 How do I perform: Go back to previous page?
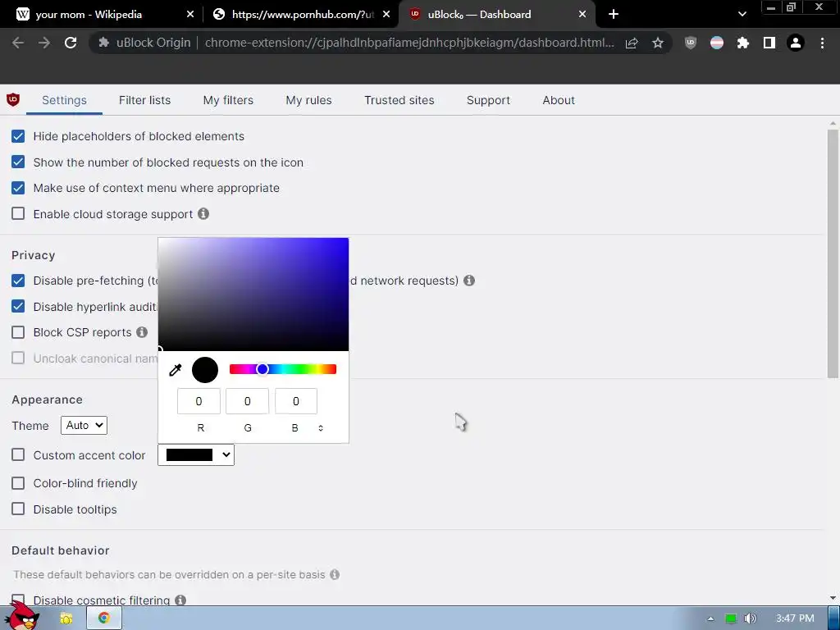click(18, 43)
